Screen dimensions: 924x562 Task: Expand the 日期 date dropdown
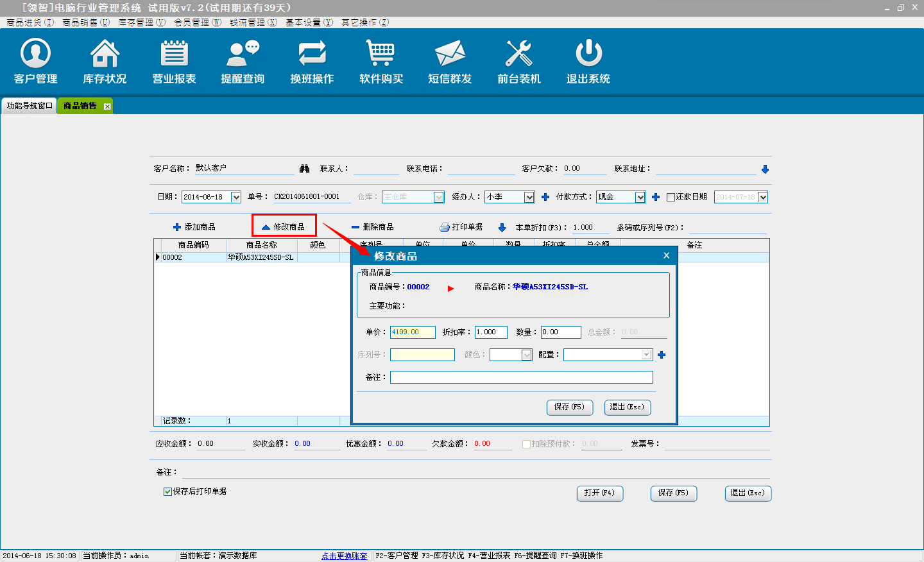235,198
